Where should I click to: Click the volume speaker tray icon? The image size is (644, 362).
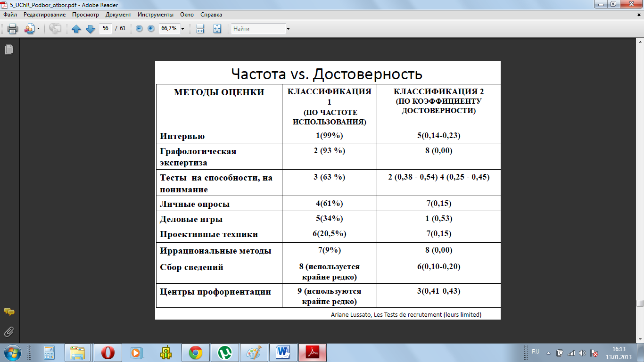pos(583,353)
